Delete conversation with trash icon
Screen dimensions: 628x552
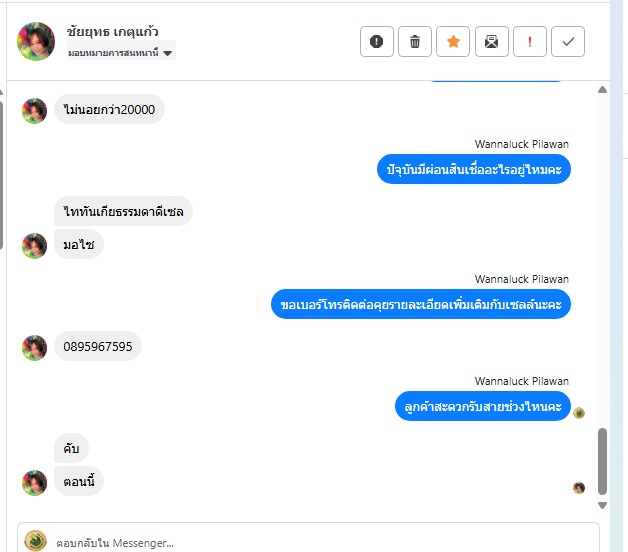[x=415, y=42]
